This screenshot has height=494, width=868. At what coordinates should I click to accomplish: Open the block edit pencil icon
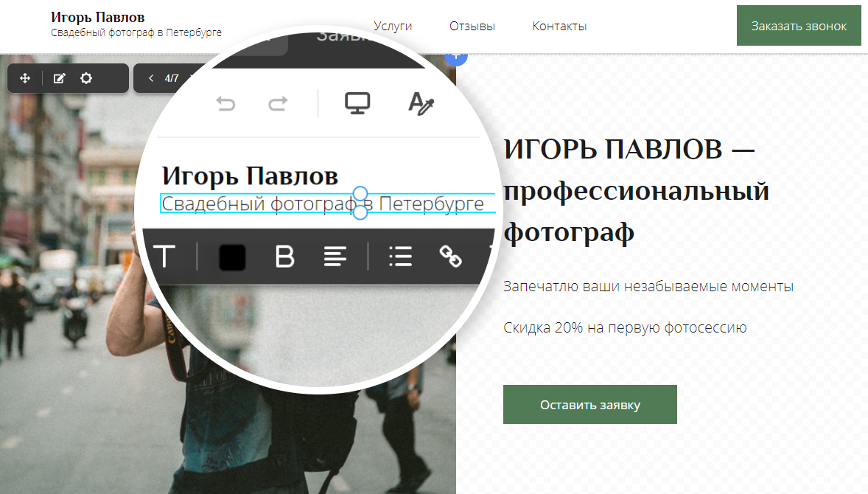coord(59,78)
